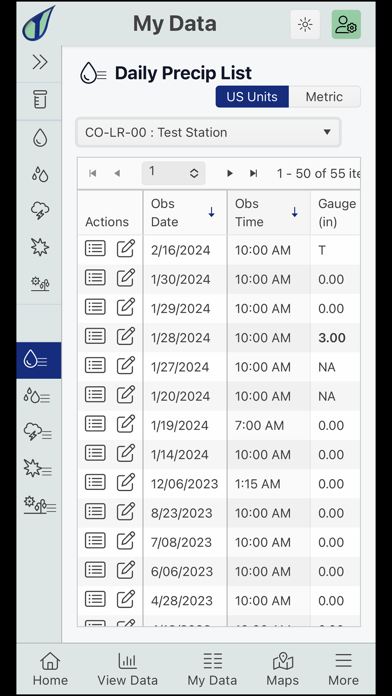The height and width of the screenshot is (696, 392).
Task: Switch units to Metric
Action: [324, 97]
